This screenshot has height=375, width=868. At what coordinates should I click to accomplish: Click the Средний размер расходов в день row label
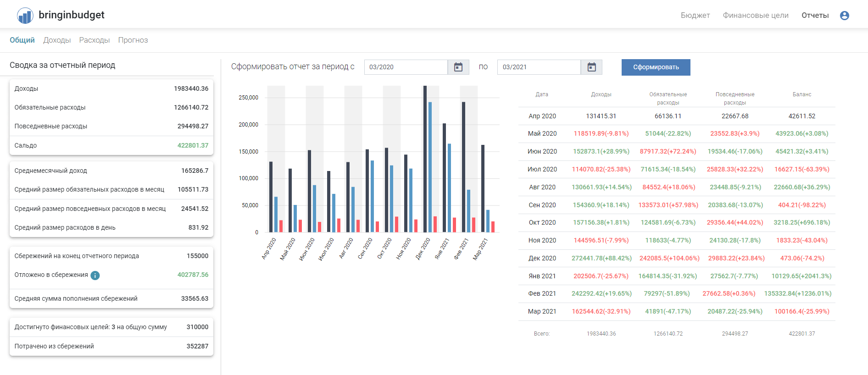click(x=65, y=228)
